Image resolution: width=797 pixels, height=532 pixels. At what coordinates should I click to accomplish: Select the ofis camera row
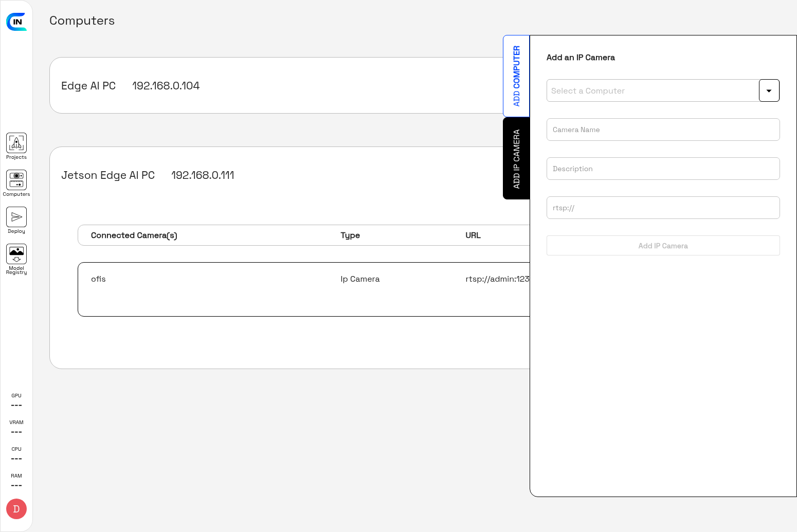click(x=257, y=289)
